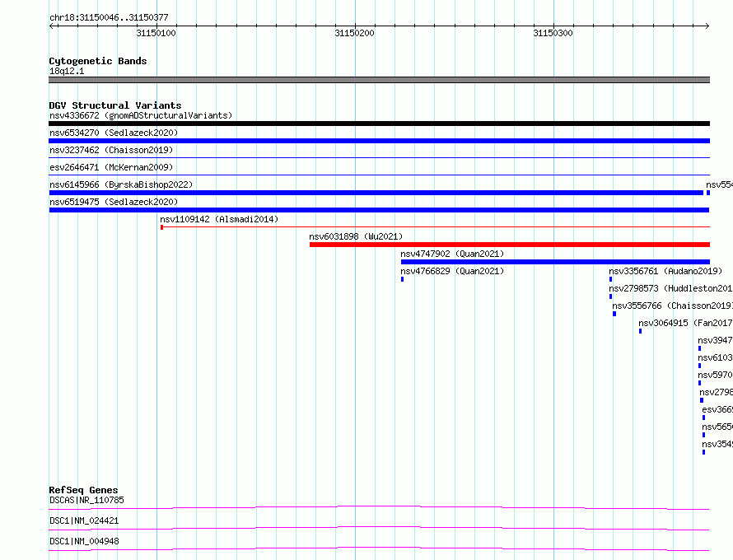Click gene label DSCAS|NR_110785
The image size is (733, 560).
87,500
